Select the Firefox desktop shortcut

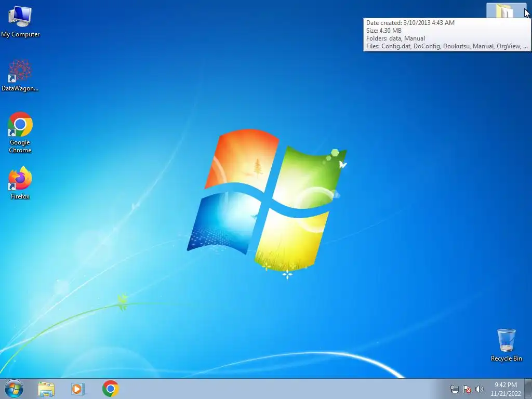[20, 182]
